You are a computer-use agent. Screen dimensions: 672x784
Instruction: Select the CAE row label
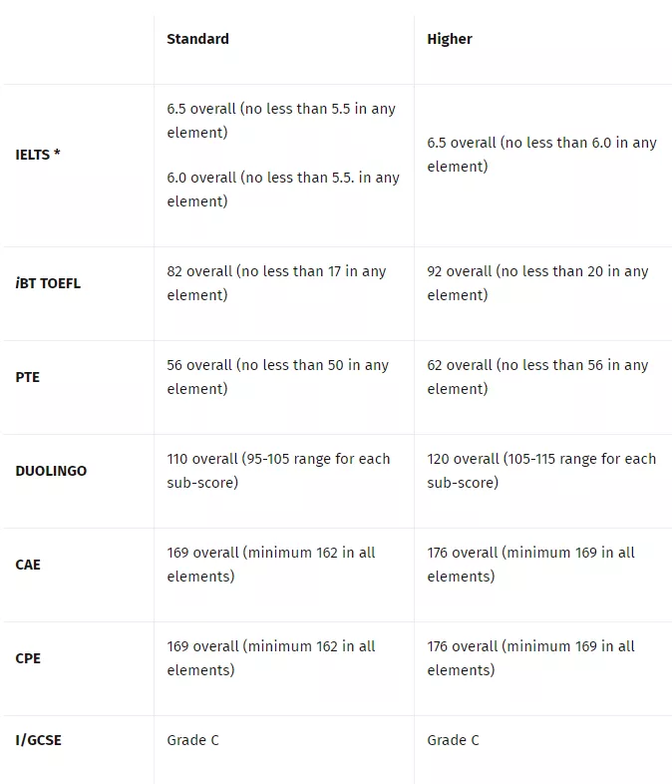point(28,565)
